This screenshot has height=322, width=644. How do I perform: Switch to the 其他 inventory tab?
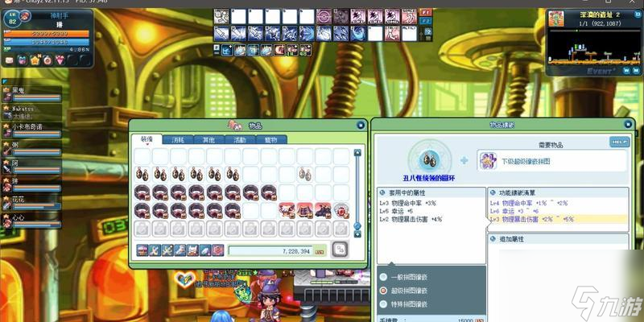(x=209, y=139)
